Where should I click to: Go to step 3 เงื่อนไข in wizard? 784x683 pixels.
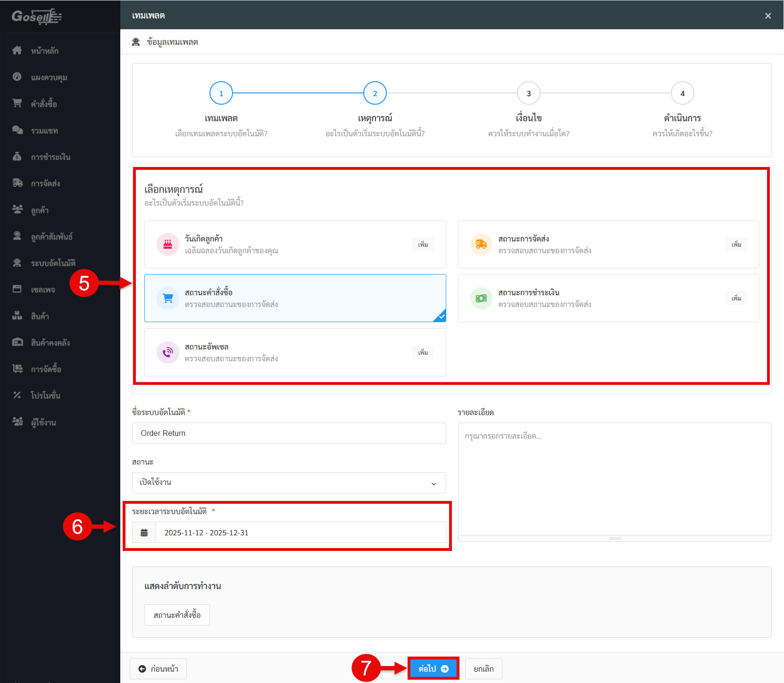pos(528,93)
